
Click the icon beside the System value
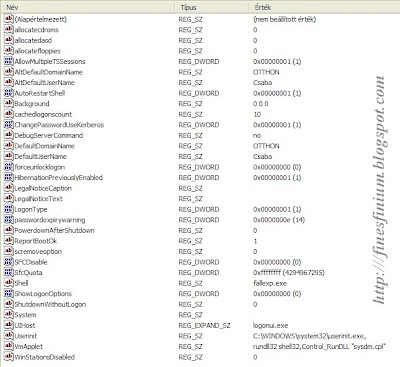click(x=8, y=315)
